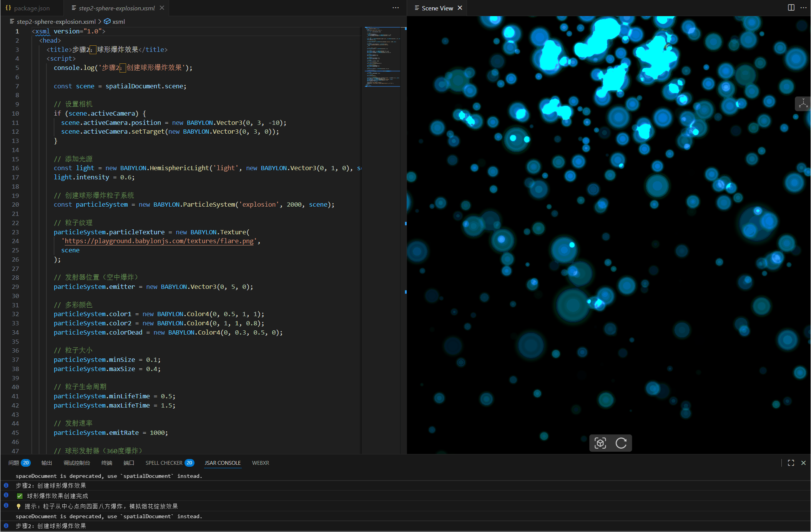Click step2-sphere-explosion.xsml breadcrumb item
Viewport: 811px width, 532px height.
pos(56,22)
